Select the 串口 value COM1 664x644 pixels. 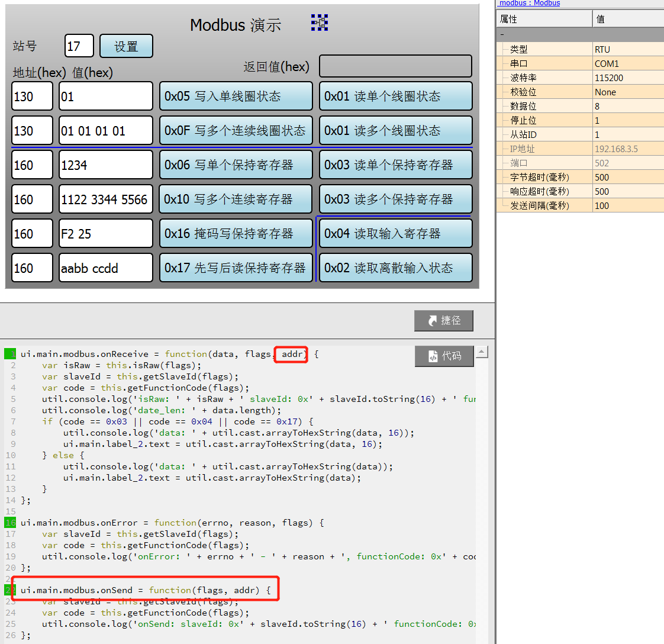coord(628,63)
